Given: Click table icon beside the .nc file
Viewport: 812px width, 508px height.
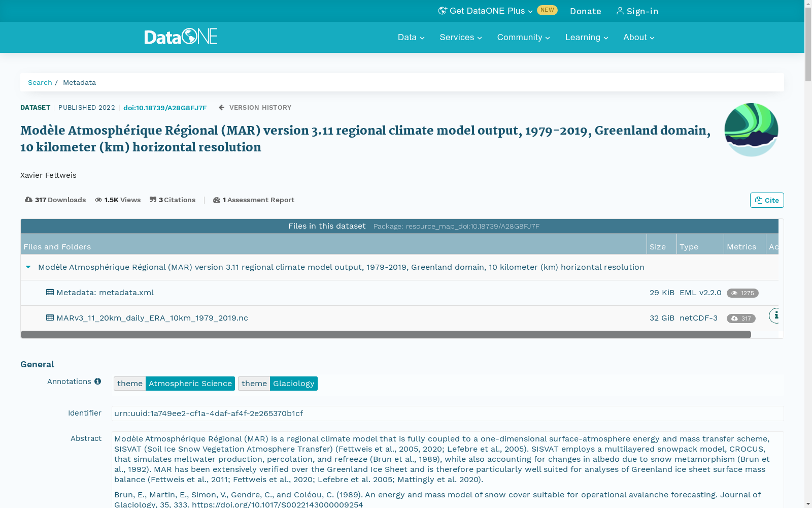Looking at the screenshot, I should (x=50, y=317).
